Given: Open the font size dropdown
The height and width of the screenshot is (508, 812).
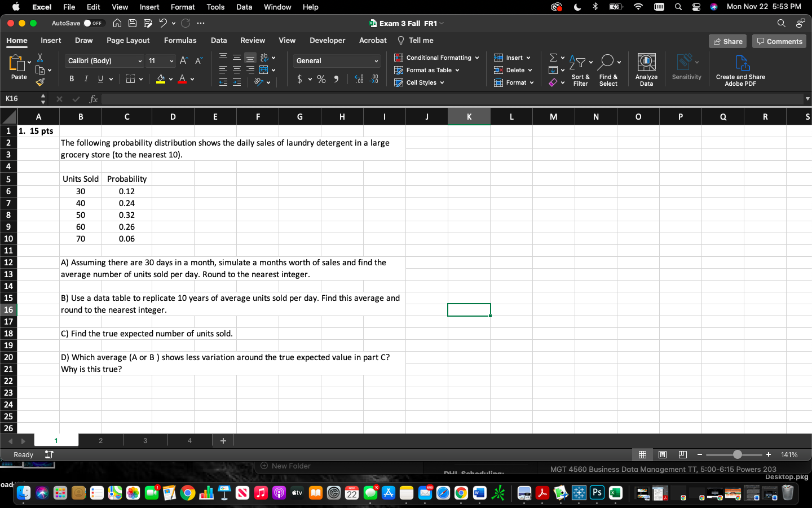Looking at the screenshot, I should (171, 60).
